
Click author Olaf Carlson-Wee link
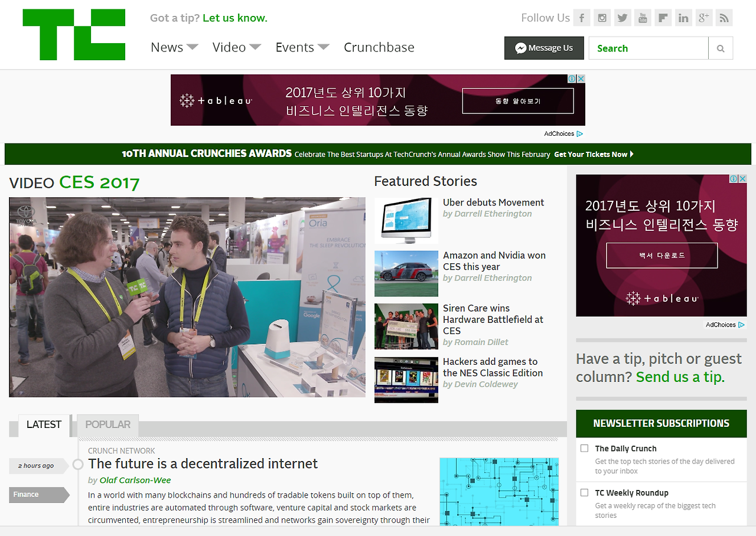click(x=135, y=481)
